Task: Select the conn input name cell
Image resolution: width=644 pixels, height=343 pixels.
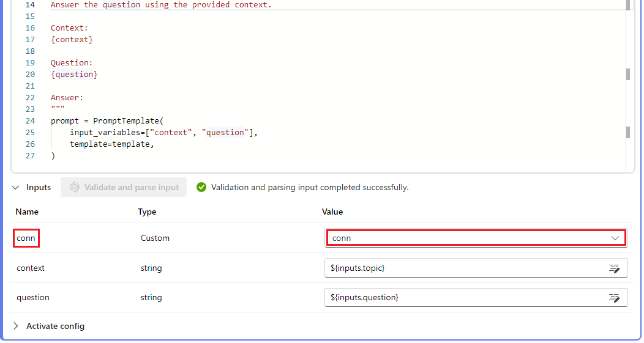Action: (x=26, y=238)
